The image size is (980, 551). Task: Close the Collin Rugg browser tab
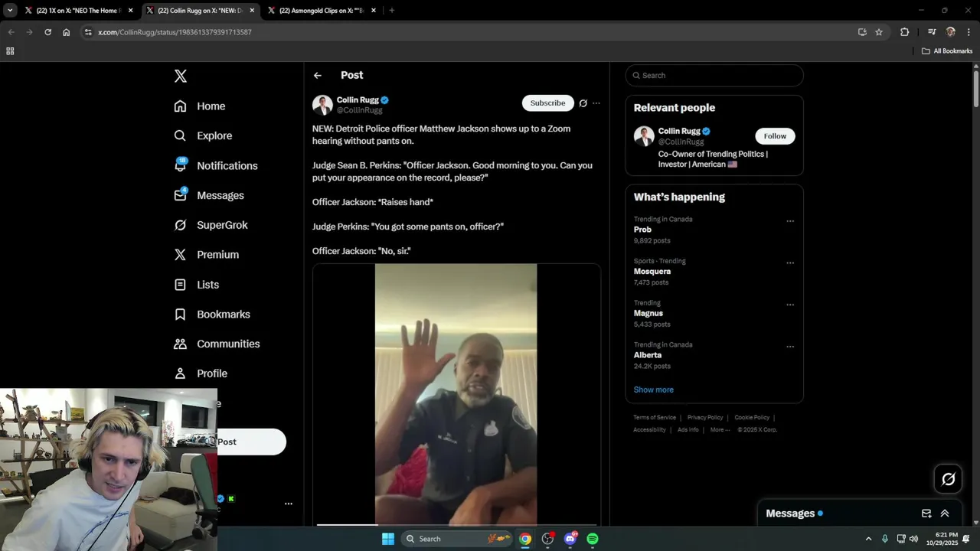coord(253,11)
